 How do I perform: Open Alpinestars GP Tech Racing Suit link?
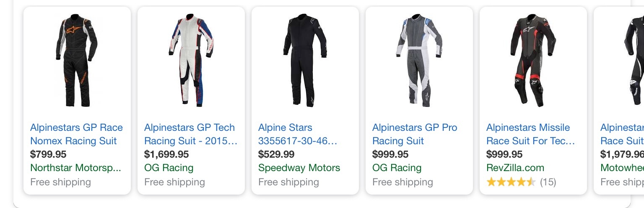191,134
